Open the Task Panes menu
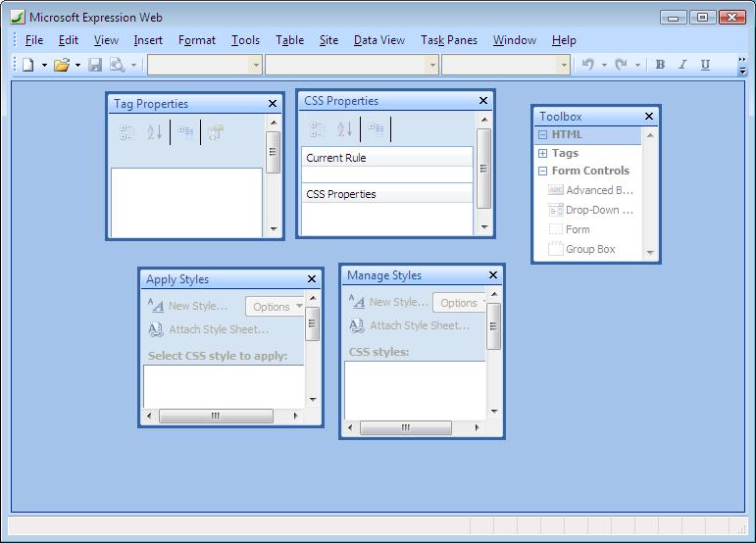This screenshot has height=543, width=756. (449, 40)
